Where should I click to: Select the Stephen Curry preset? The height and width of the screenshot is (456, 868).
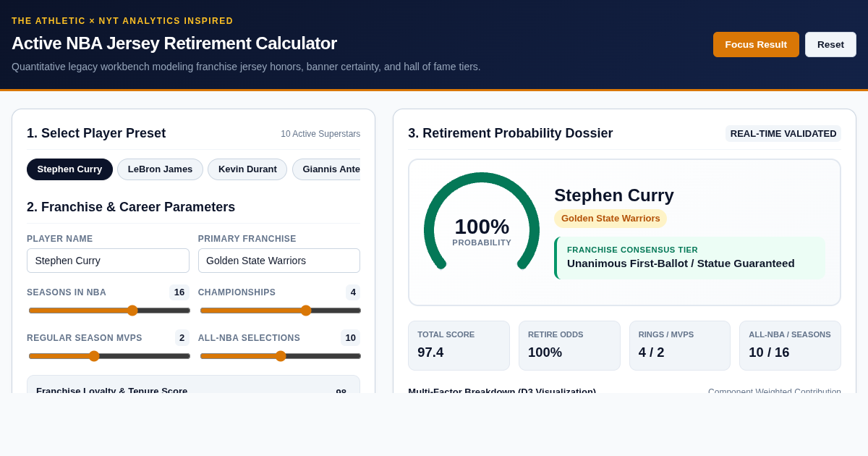pyautogui.click(x=69, y=169)
